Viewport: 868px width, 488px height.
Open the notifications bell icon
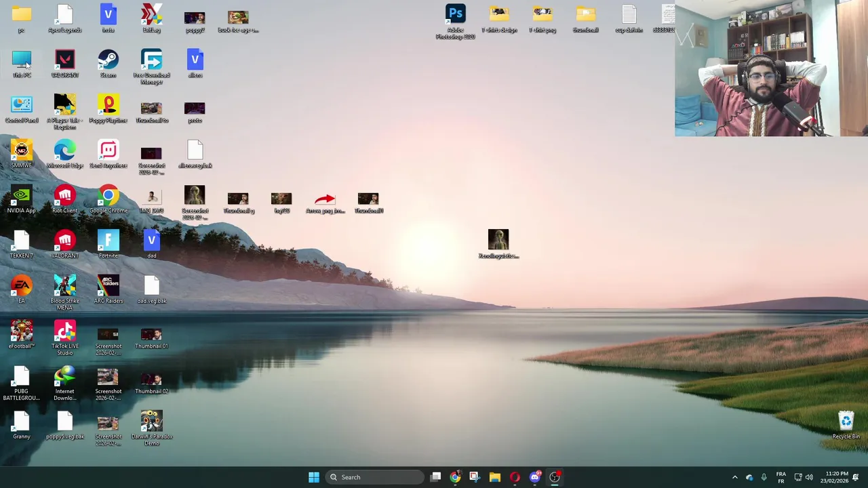pyautogui.click(x=856, y=477)
